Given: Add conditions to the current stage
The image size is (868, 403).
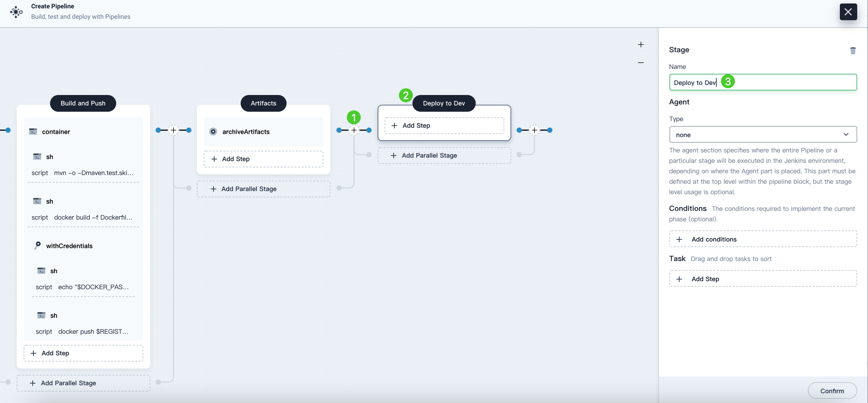Looking at the screenshot, I should [763, 239].
